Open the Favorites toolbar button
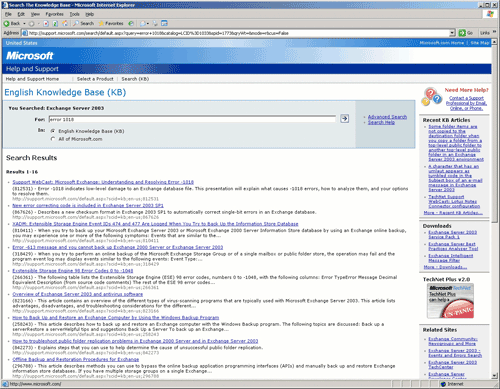Screen dimensions: 500x389 click(x=111, y=24)
